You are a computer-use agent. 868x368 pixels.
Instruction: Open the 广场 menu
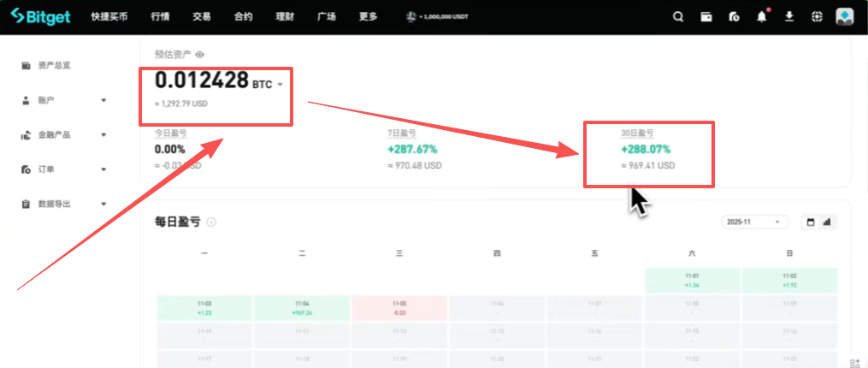(x=327, y=16)
